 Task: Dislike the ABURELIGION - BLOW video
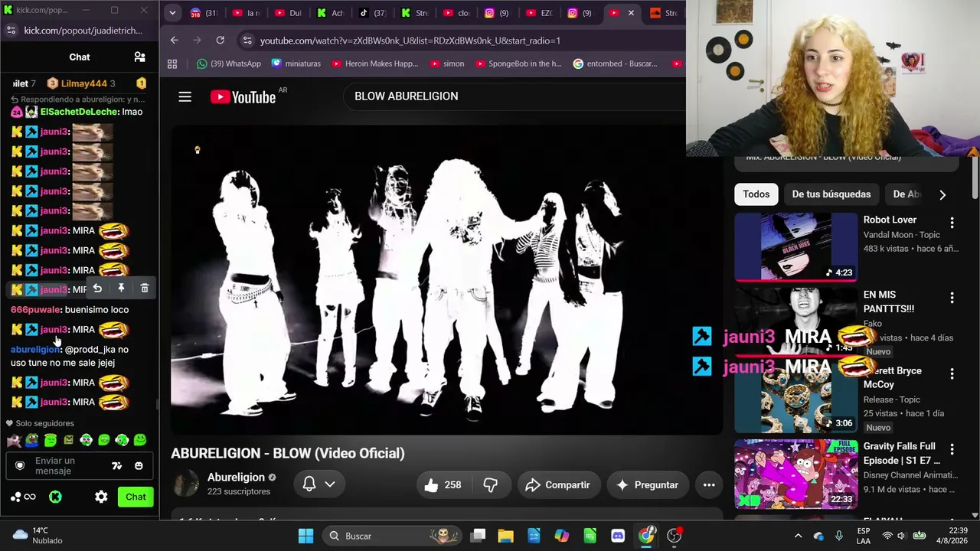pos(491,484)
